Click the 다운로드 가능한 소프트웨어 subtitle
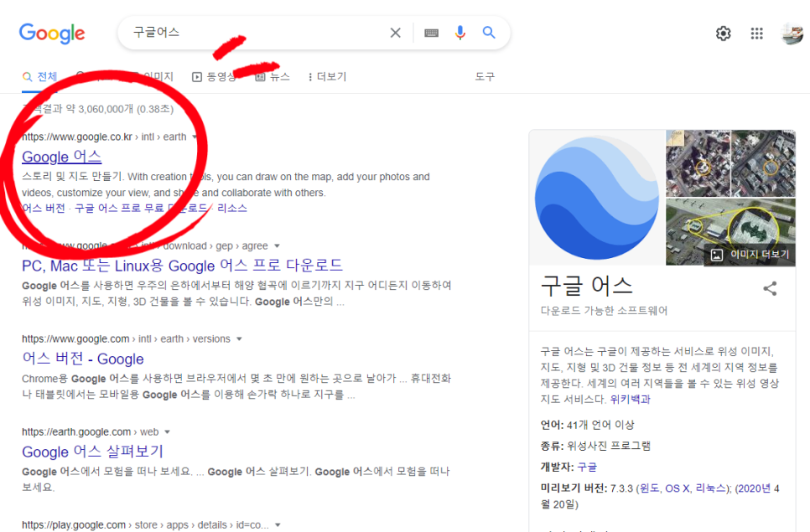The height and width of the screenshot is (532, 810). coord(604,311)
